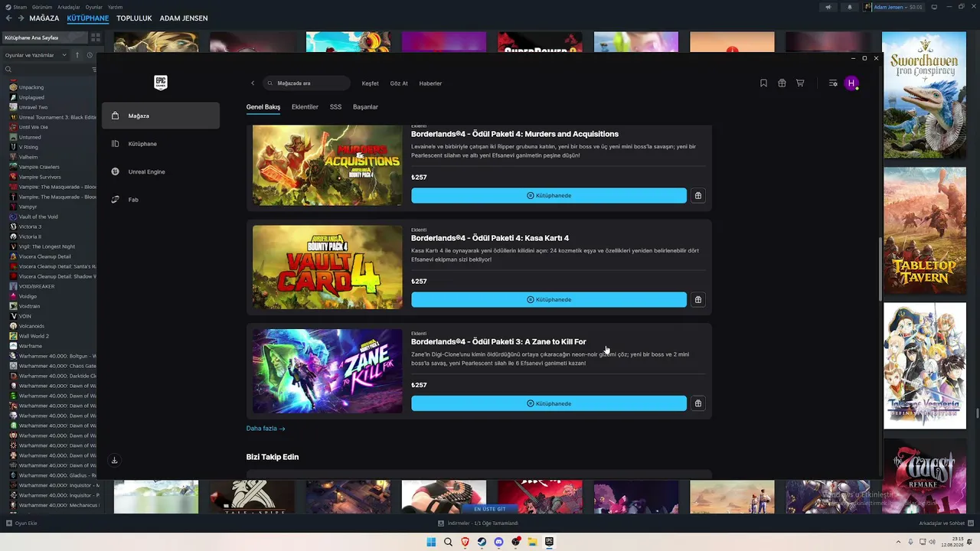
Task: Switch to Eklentiler tab
Action: (305, 107)
